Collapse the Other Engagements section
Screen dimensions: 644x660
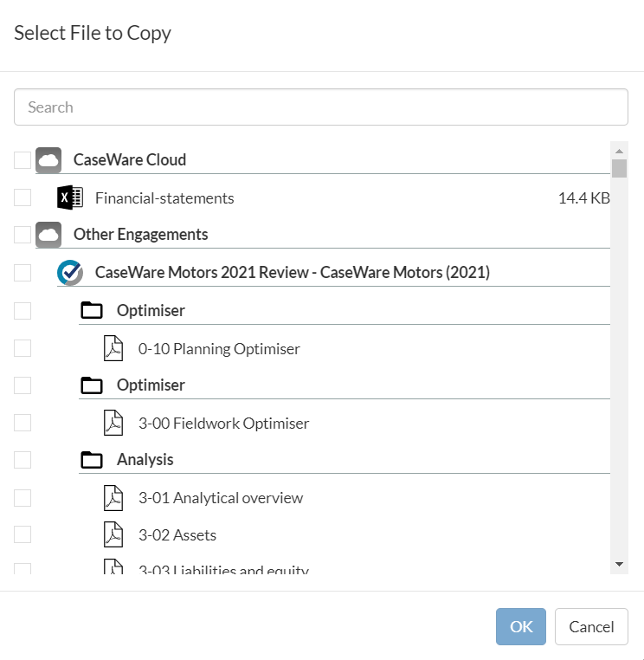pos(140,235)
